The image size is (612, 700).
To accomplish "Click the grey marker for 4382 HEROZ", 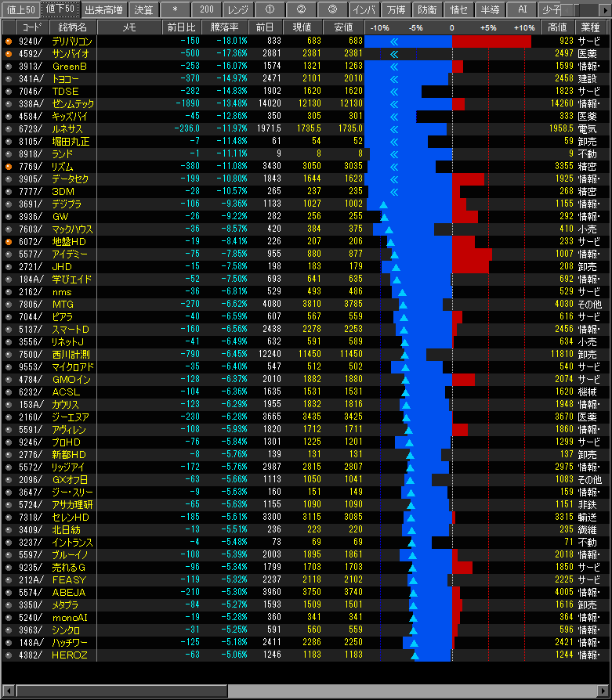I will point(9,655).
